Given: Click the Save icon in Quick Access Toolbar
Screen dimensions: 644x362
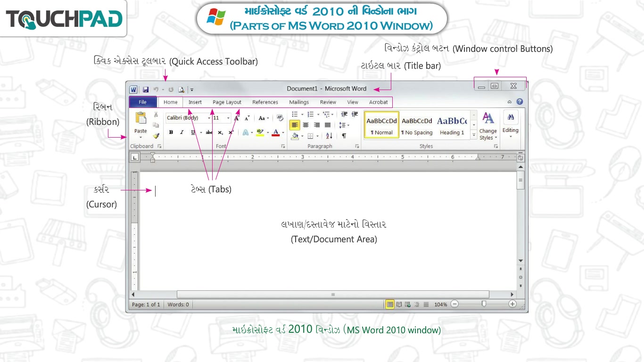Looking at the screenshot, I should [x=146, y=89].
